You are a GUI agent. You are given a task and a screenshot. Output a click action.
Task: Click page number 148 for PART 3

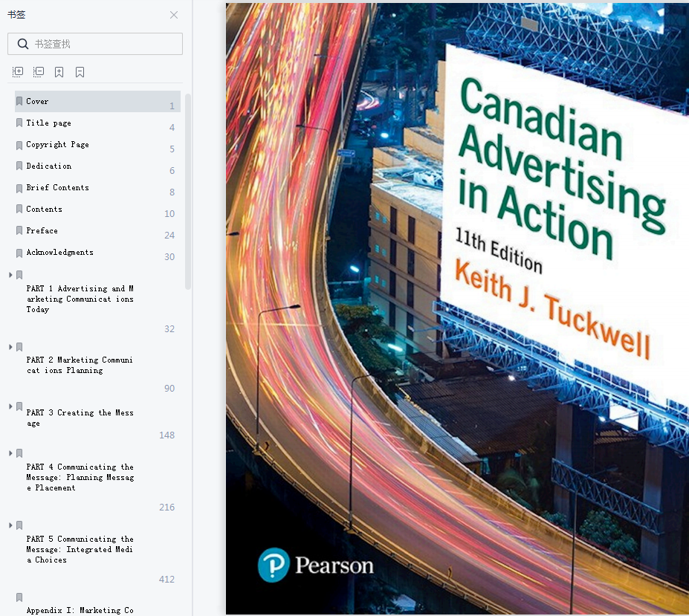(x=167, y=435)
